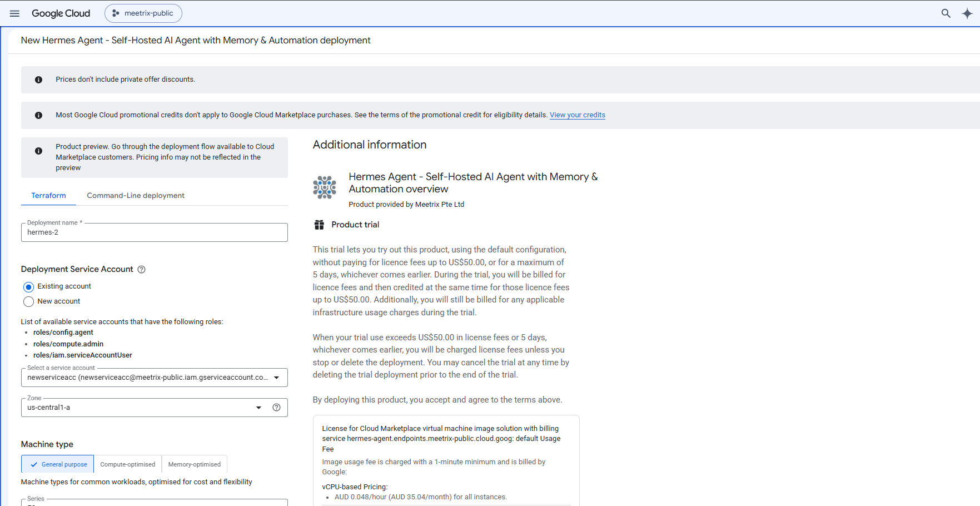Viewport: 980px width, 506px height.
Task: Switch to the Terraform tab
Action: [x=49, y=196]
